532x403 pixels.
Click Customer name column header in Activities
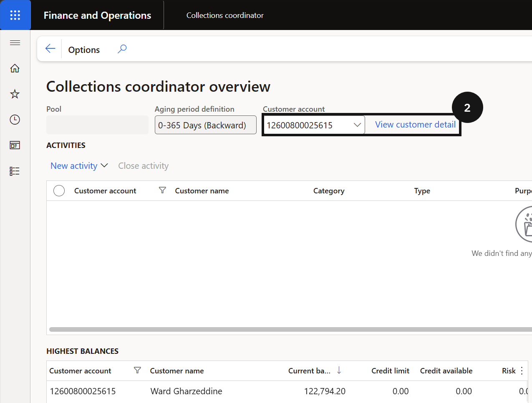click(x=202, y=191)
